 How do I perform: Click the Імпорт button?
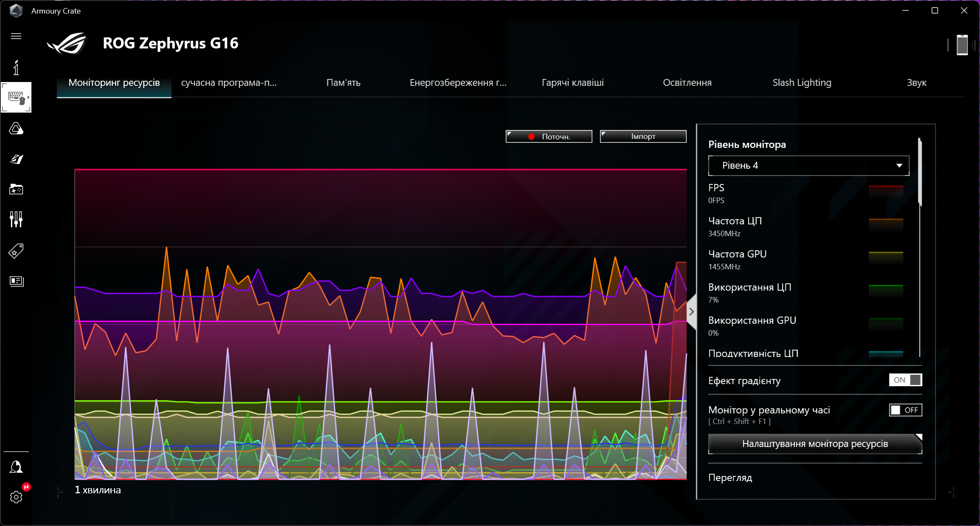[643, 136]
